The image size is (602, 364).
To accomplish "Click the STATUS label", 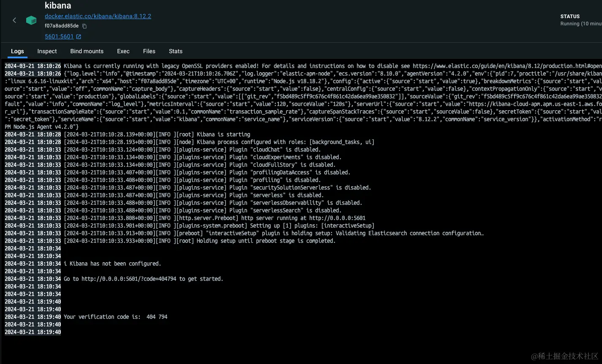I will click(x=570, y=16).
